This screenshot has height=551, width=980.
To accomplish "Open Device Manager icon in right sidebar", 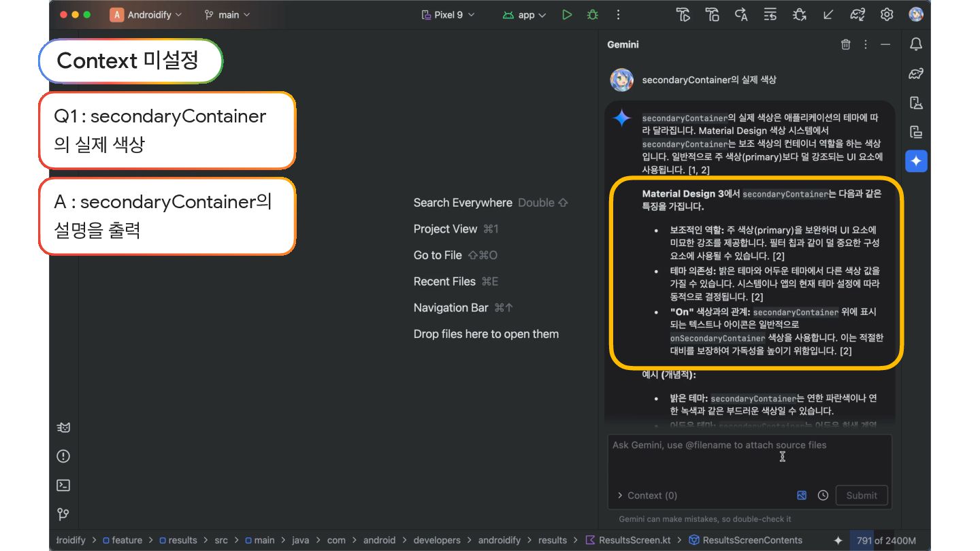I will coord(916,103).
